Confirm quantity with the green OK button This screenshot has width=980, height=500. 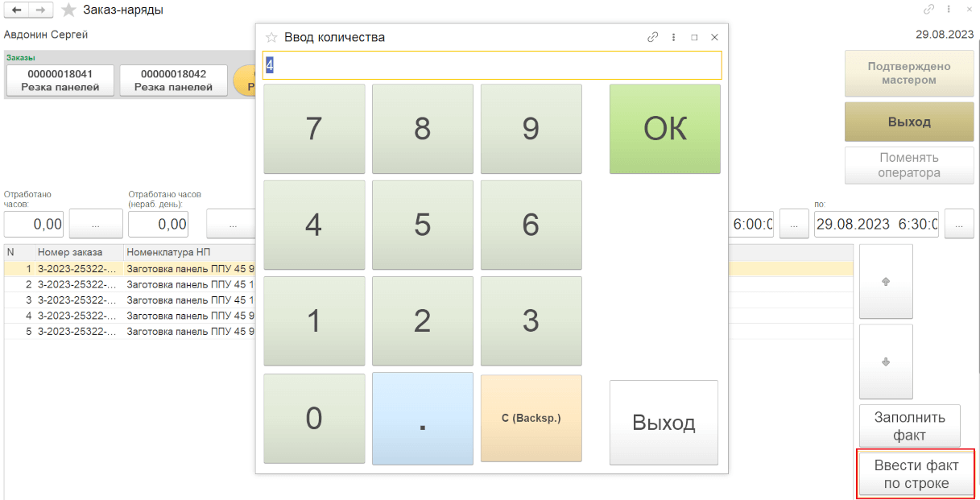(664, 129)
